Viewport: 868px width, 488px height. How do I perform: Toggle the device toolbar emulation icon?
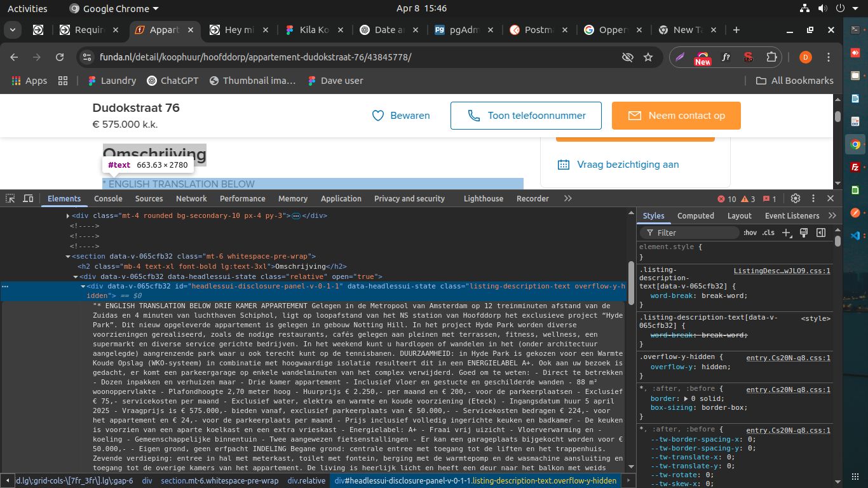(28, 198)
